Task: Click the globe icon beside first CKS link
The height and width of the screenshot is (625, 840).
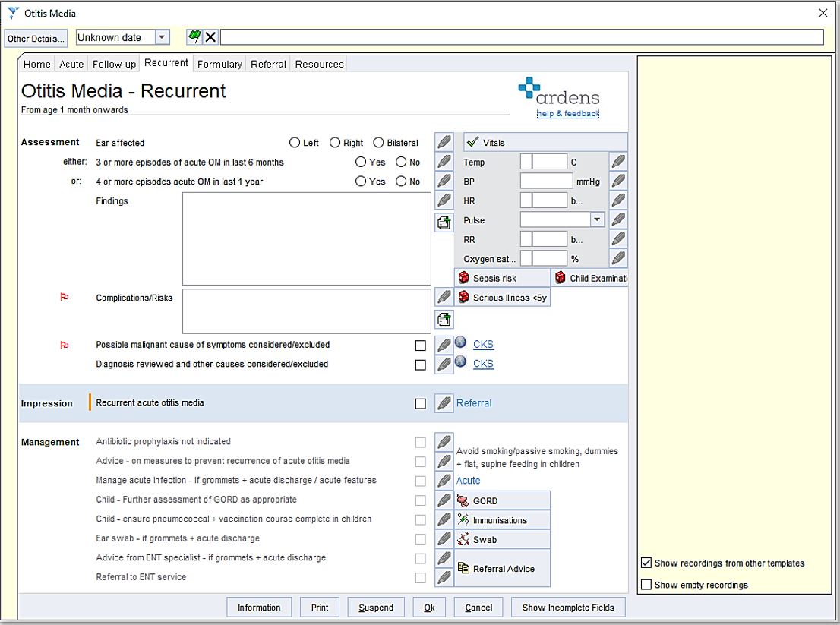Action: 461,342
